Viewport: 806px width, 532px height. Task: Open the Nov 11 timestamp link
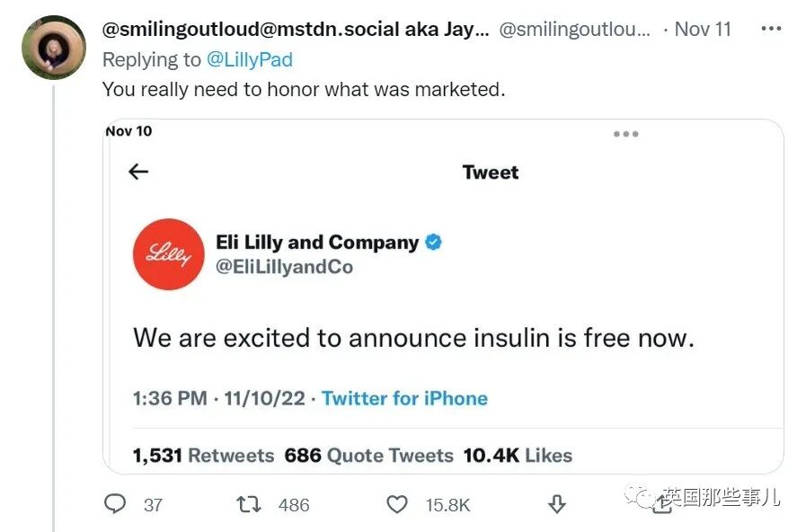[x=703, y=30]
